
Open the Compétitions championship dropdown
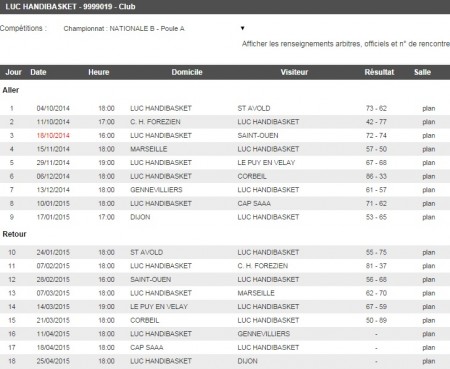click(x=154, y=29)
